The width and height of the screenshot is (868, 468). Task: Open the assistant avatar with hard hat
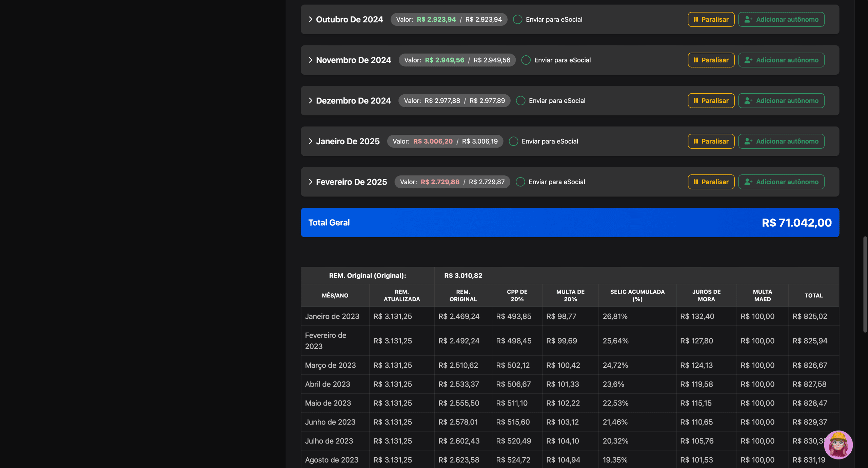coord(838,445)
